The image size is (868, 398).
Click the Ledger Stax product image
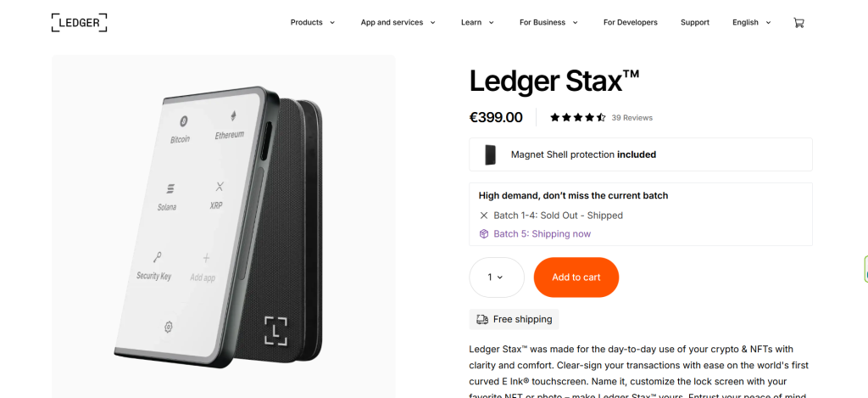224,227
